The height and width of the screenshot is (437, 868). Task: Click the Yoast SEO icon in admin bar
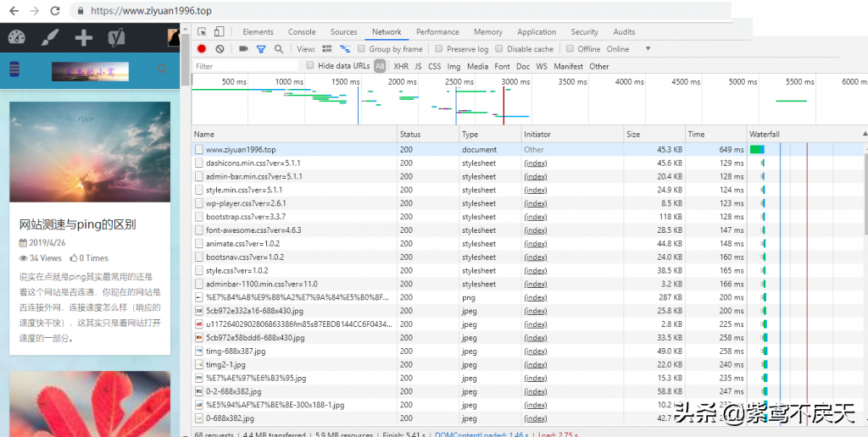click(116, 37)
